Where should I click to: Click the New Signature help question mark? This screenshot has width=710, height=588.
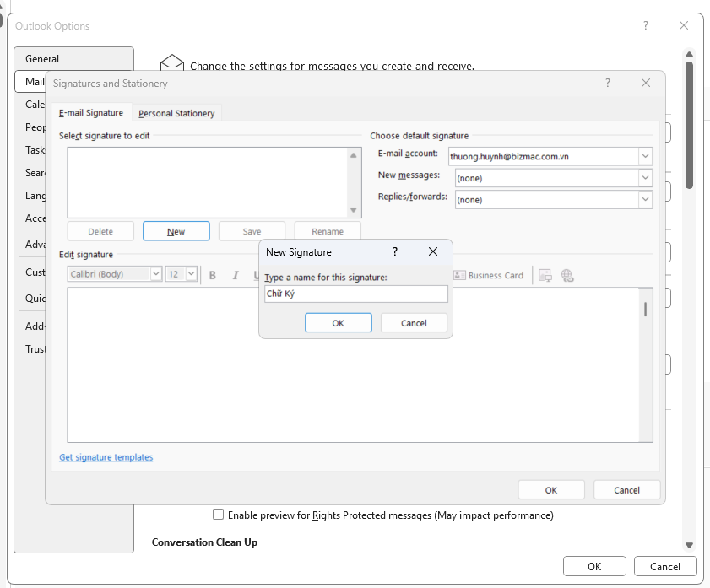coord(395,251)
